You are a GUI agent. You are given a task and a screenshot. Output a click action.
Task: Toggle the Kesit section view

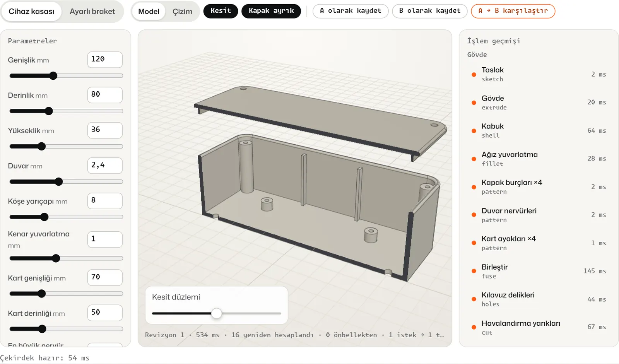pos(221,11)
